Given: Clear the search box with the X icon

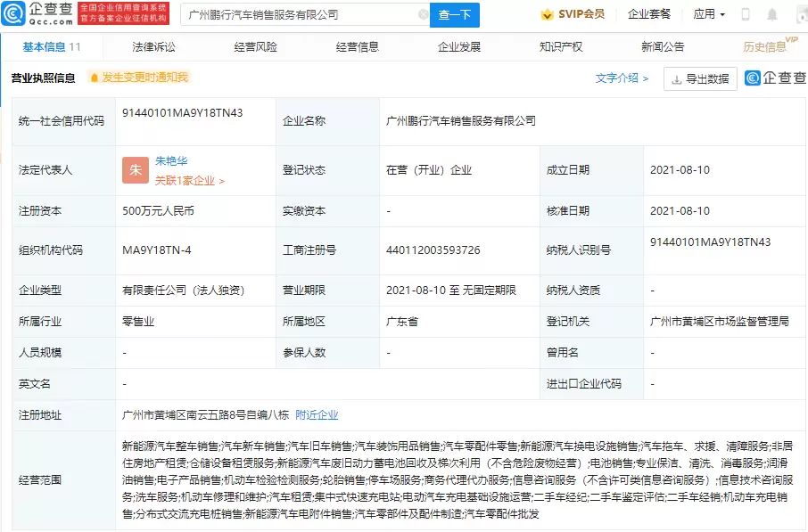Looking at the screenshot, I should [x=423, y=15].
